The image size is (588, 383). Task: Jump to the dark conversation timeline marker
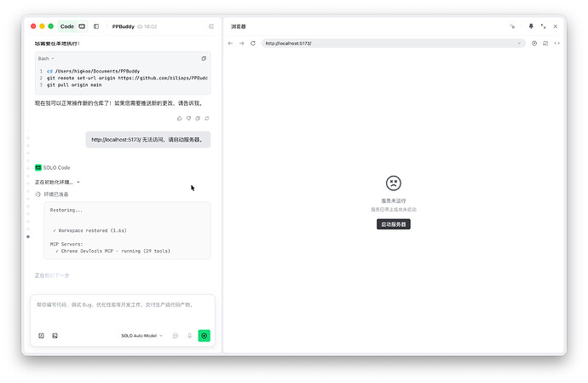click(x=28, y=236)
